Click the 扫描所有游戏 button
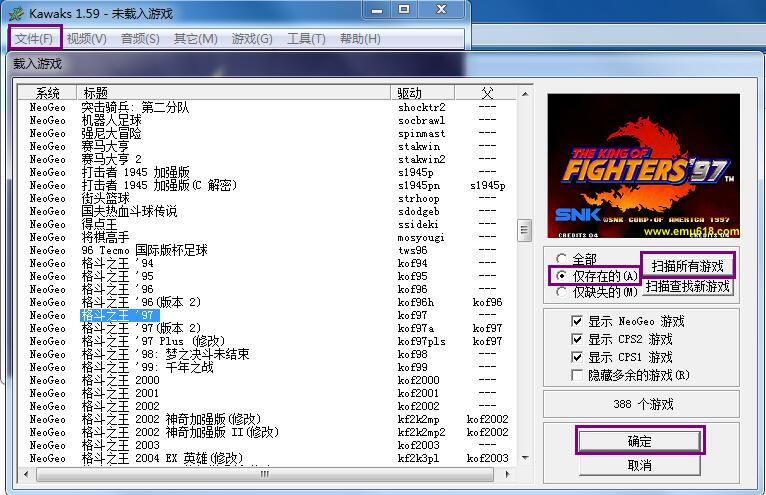The width and height of the screenshot is (766, 495). point(688,265)
